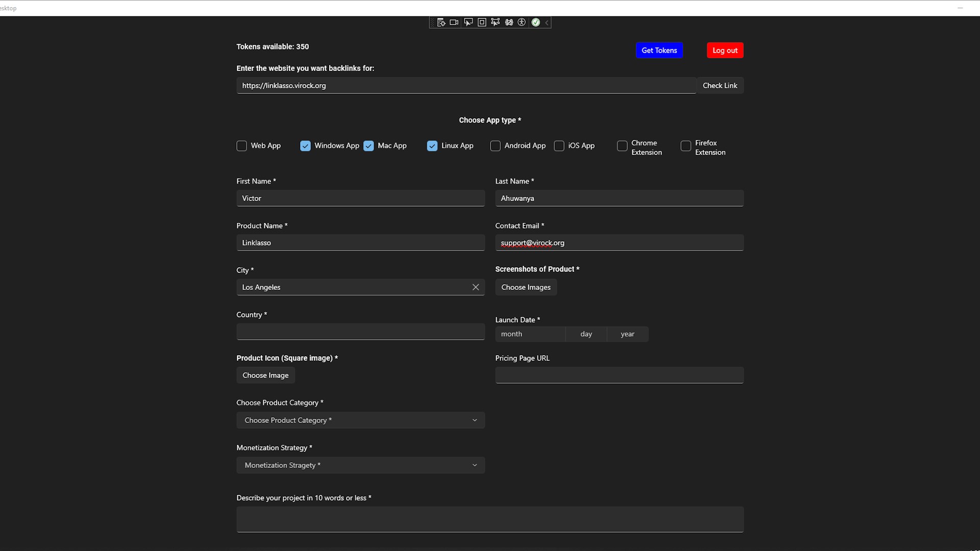This screenshot has height=551, width=980.
Task: Expand the Monetization Strategy dropdown
Action: [x=360, y=465]
